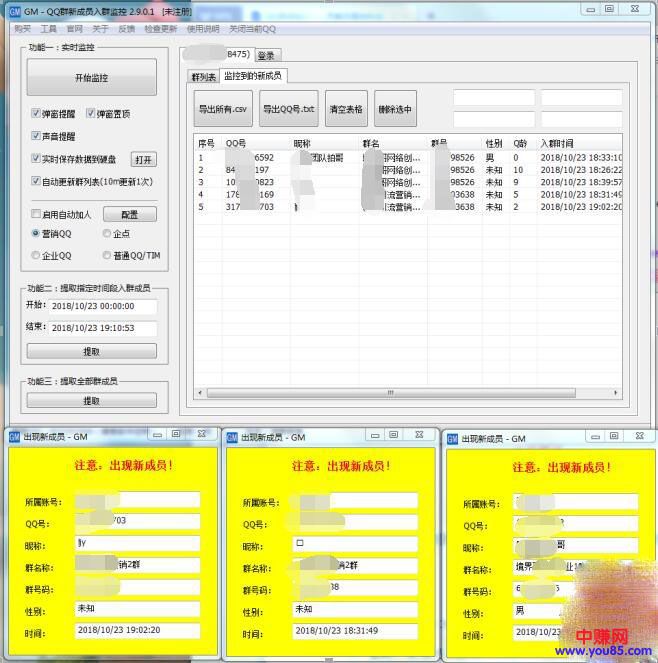Click the 开始监控 button

click(92, 77)
